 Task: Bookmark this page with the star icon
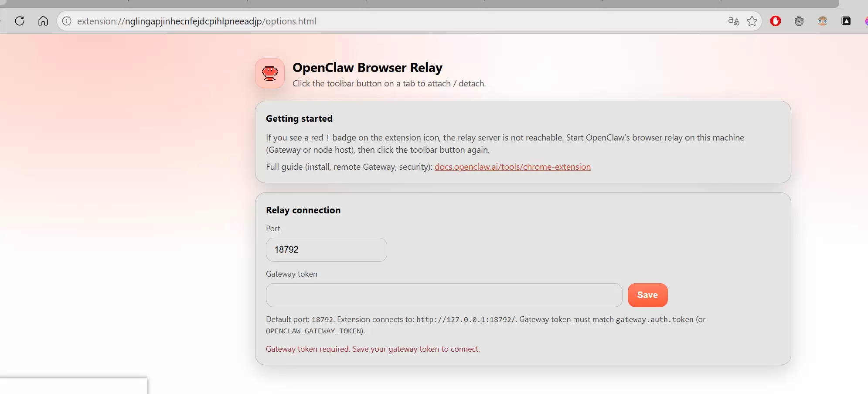752,21
